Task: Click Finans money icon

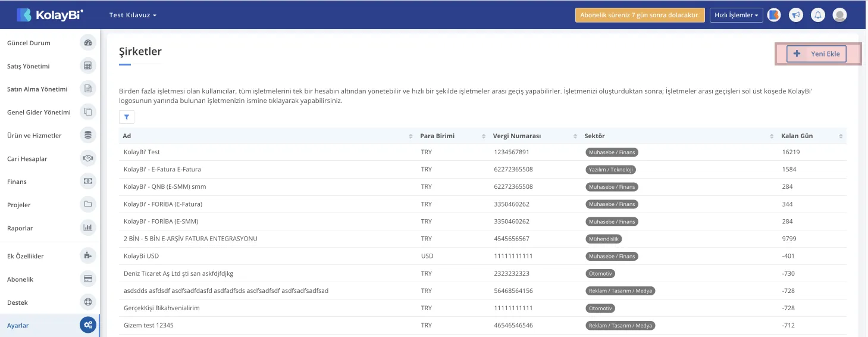Action: 88,182
